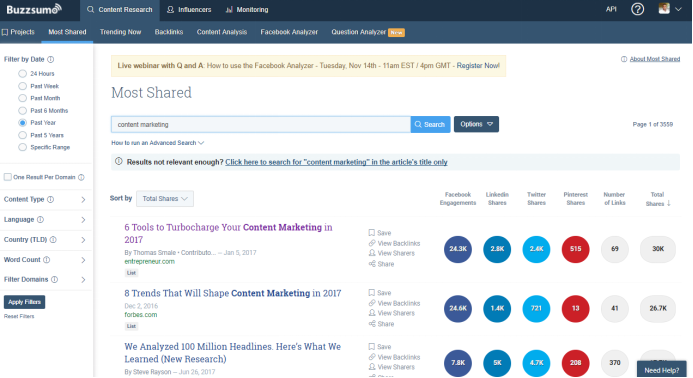Click View Backlinks icon for 6 Tools article
This screenshot has height=378, width=693.
point(372,243)
